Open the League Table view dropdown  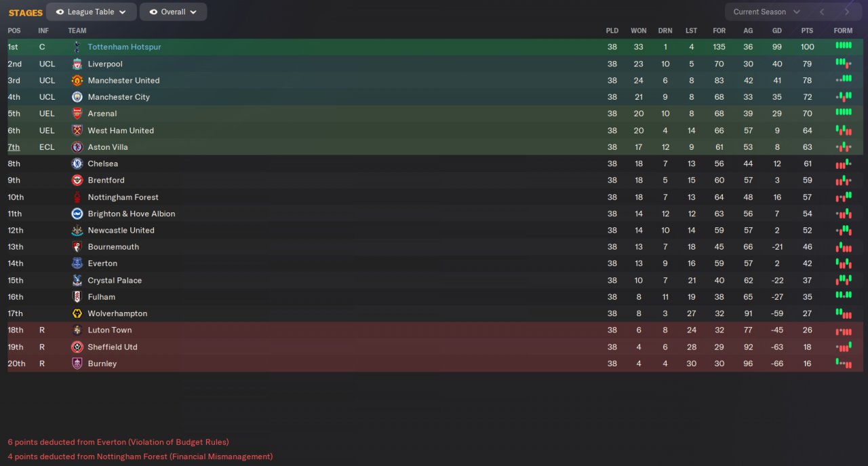point(92,12)
